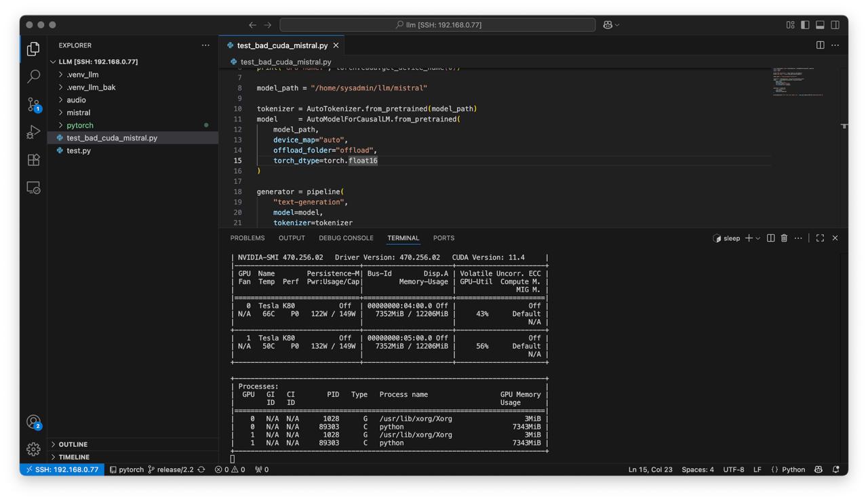Expand the pytorch folder
The image size is (868, 500).
(x=133, y=126)
